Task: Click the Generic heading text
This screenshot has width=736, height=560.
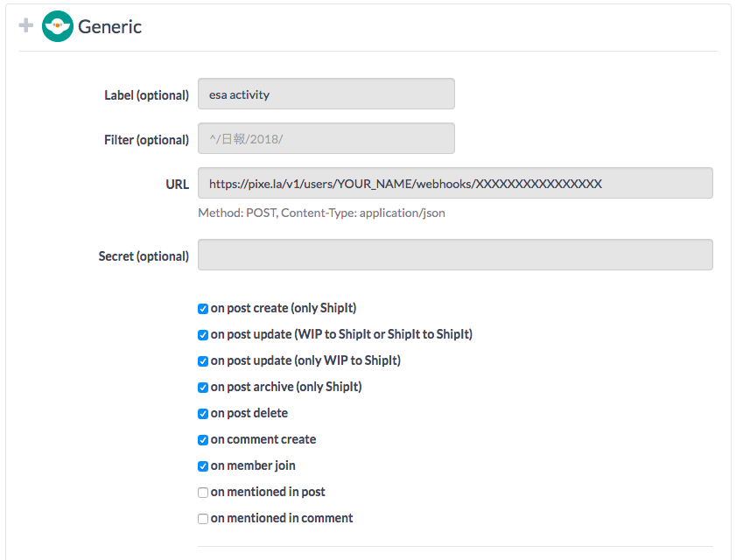Action: click(x=109, y=26)
